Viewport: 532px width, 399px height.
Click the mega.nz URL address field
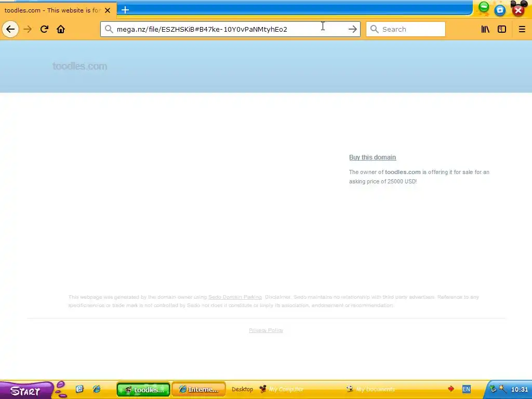[x=230, y=29]
